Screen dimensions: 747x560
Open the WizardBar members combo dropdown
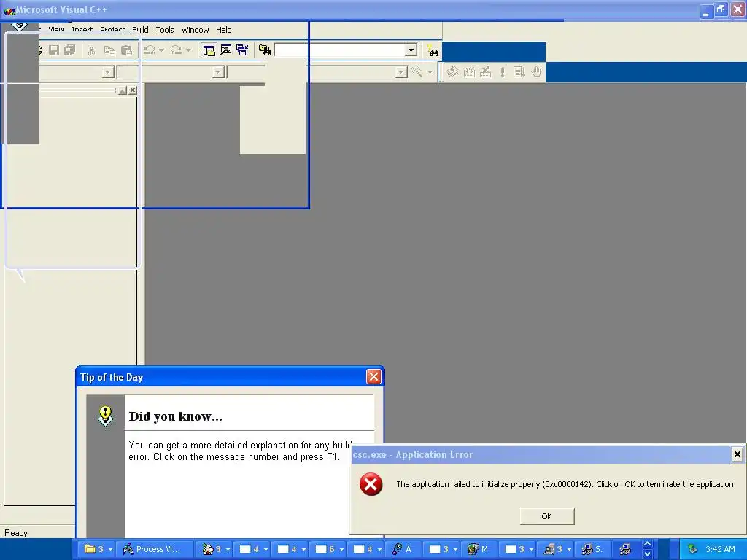[401, 72]
